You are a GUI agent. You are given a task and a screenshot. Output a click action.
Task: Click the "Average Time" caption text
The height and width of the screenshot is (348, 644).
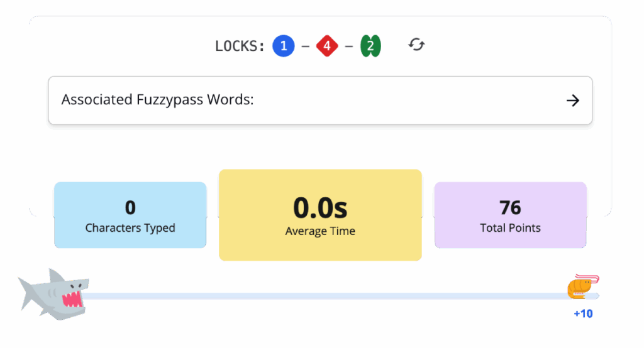point(320,231)
